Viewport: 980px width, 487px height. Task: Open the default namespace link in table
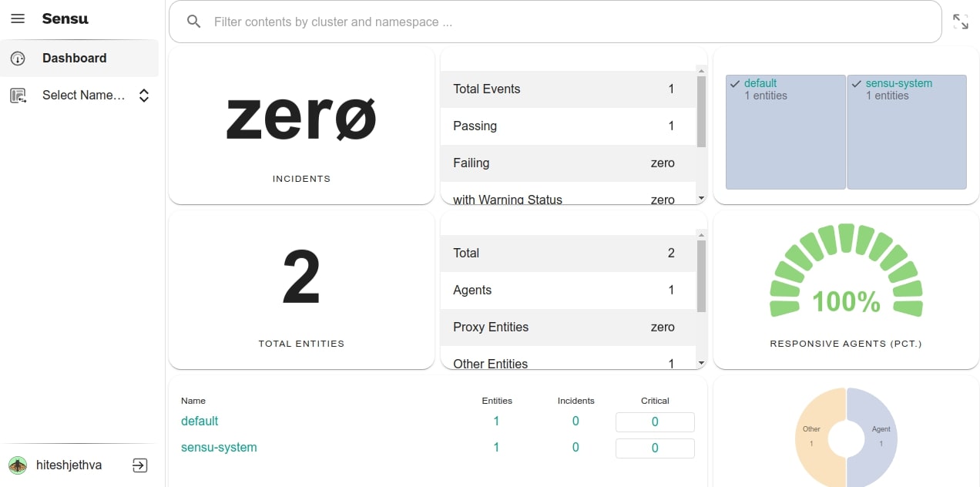[200, 421]
